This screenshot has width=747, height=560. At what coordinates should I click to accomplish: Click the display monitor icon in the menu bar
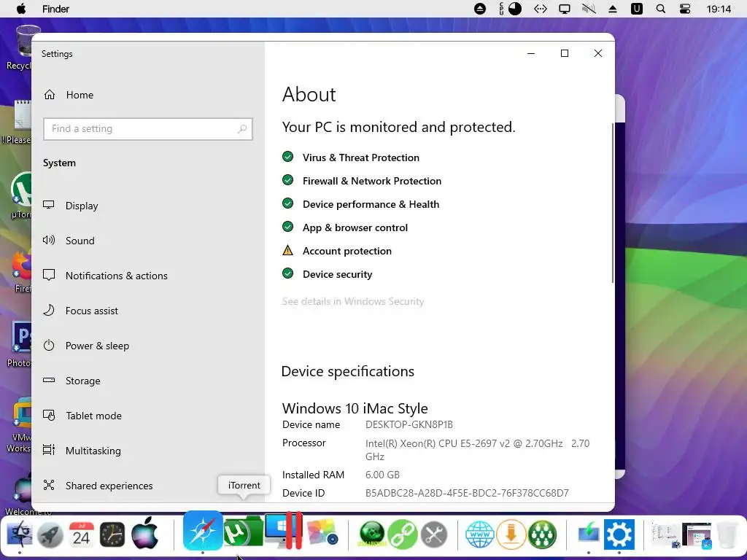(x=565, y=9)
